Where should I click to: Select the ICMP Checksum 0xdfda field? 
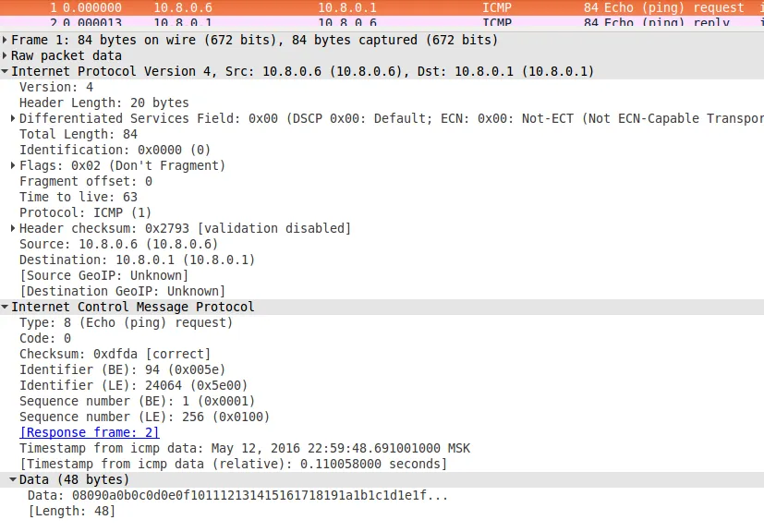[115, 354]
